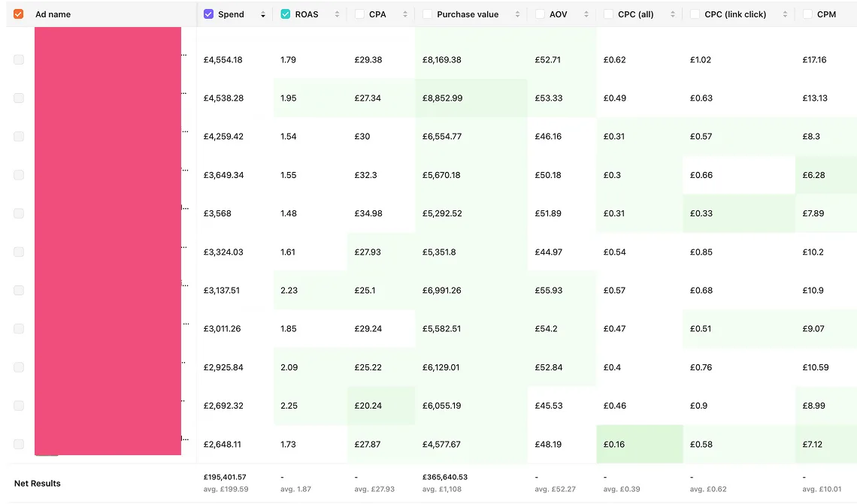Screen dimensions: 857x504
Task: Select row checkbox for £3,324.03 spend
Action: [x=19, y=252]
